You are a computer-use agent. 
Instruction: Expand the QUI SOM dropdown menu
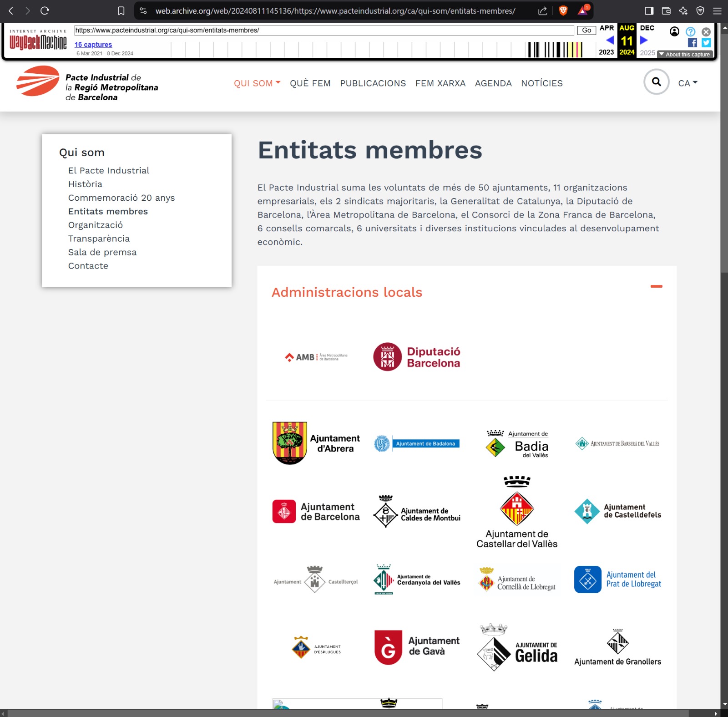click(257, 83)
